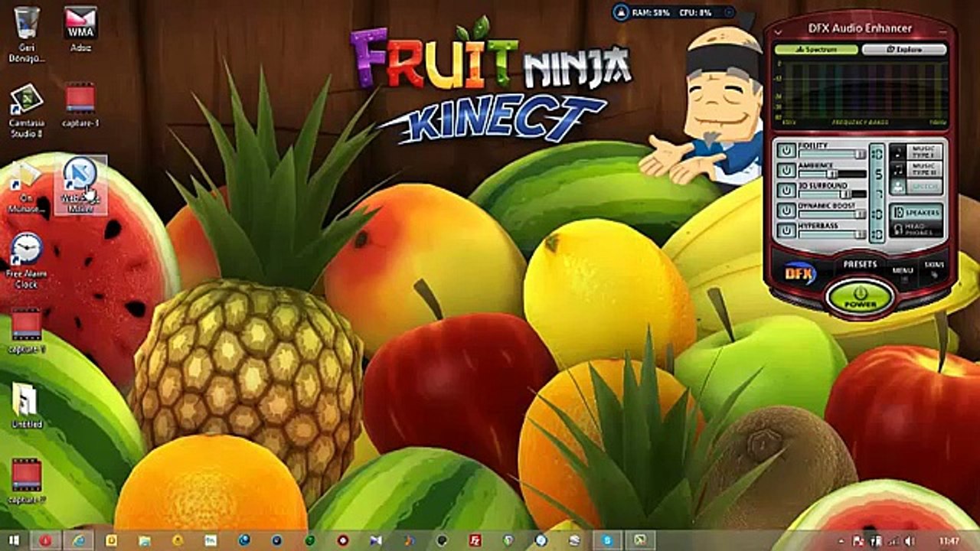Screen dimensions: 980x551
Task: Open the Untitled file on desktop
Action: point(27,406)
